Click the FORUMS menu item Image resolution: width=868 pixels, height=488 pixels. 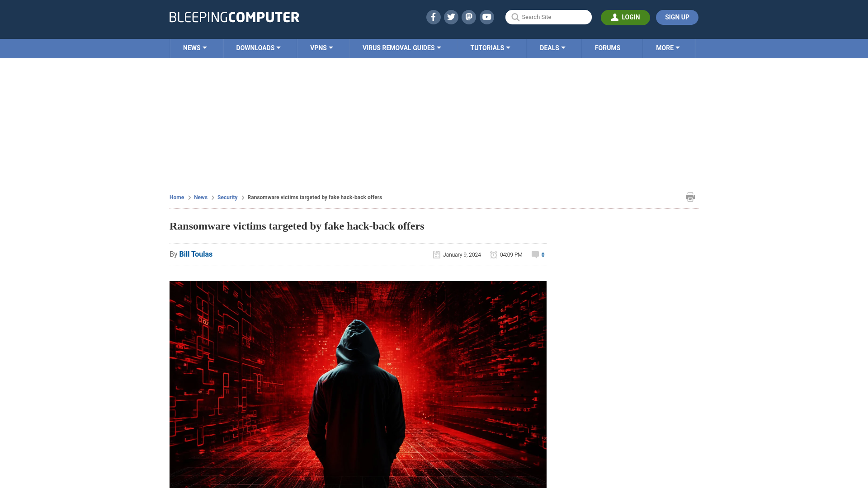pos(608,47)
